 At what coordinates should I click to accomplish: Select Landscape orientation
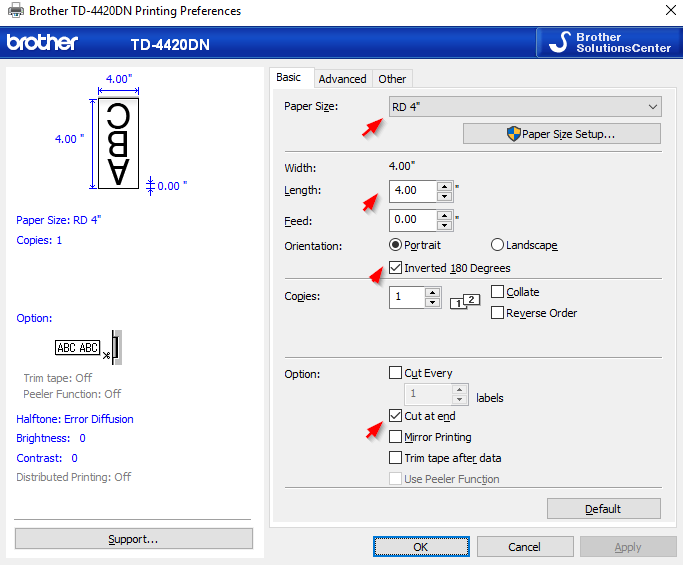[x=524, y=245]
